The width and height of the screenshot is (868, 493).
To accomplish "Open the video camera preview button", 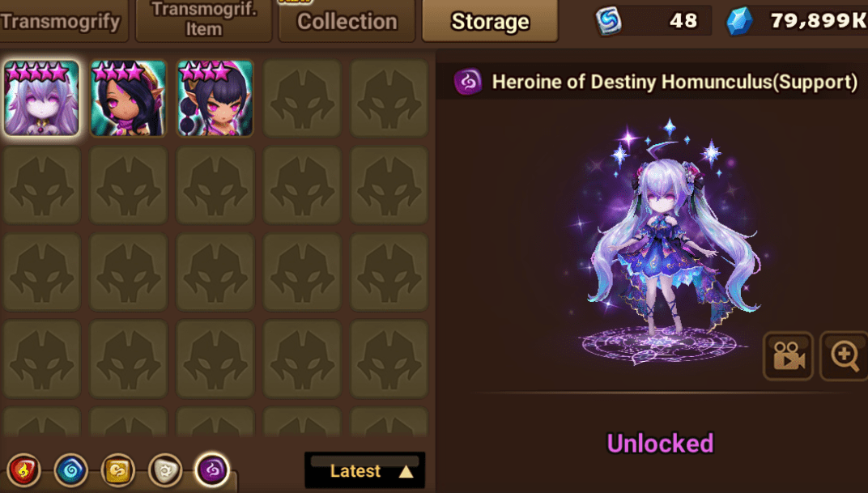I will click(789, 356).
